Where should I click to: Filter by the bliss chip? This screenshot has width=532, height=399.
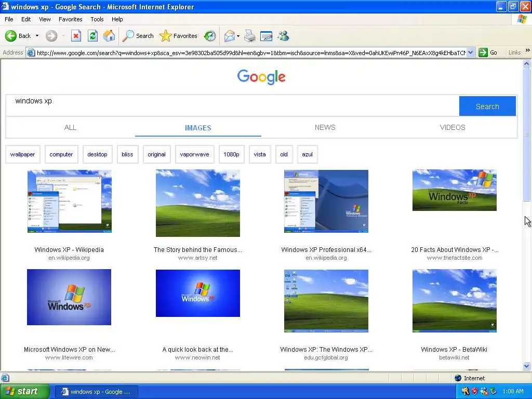click(x=128, y=154)
